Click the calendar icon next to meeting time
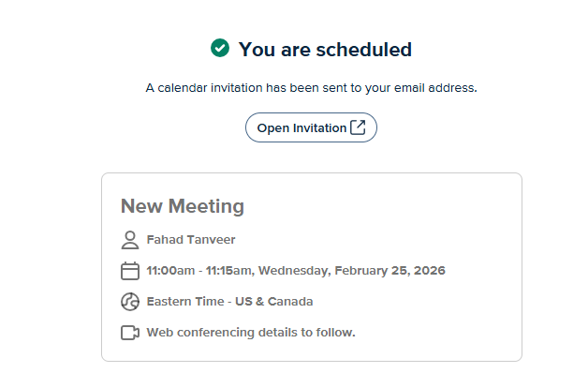Screen dimensions: 588x388 pyautogui.click(x=130, y=271)
